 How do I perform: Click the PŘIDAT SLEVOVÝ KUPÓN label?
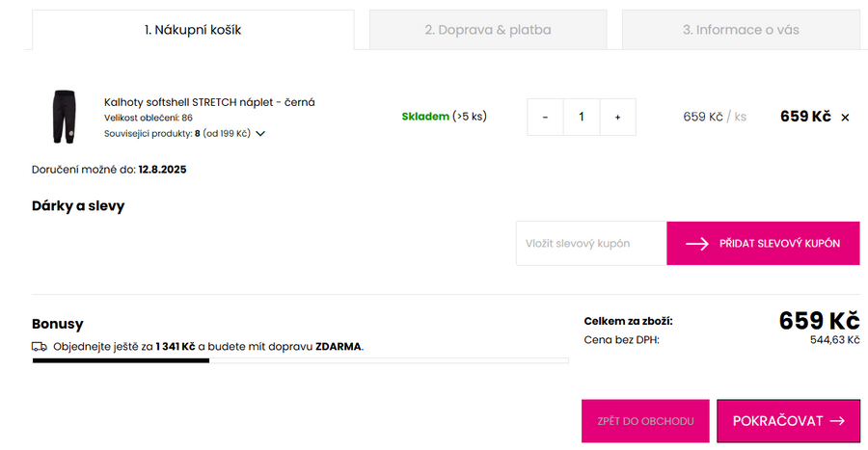point(779,244)
